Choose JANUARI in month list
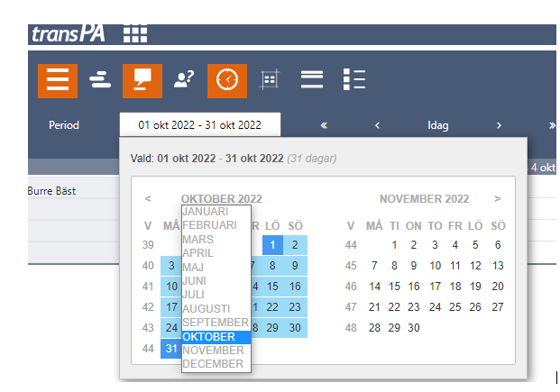Screen dimensions: 560x392 pos(216,212)
